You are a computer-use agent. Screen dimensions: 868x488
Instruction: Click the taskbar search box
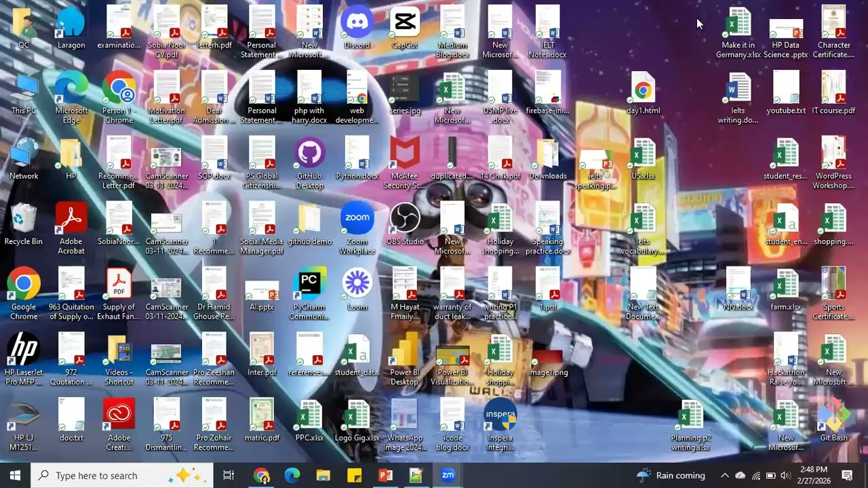pos(122,475)
